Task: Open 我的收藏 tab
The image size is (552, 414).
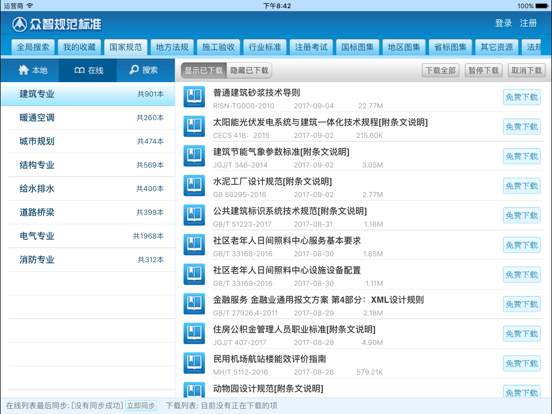Action: [79, 47]
